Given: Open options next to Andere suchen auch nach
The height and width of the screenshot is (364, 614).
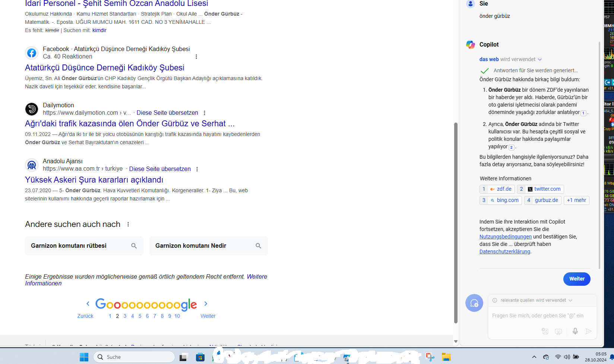Looking at the screenshot, I should click(x=128, y=224).
